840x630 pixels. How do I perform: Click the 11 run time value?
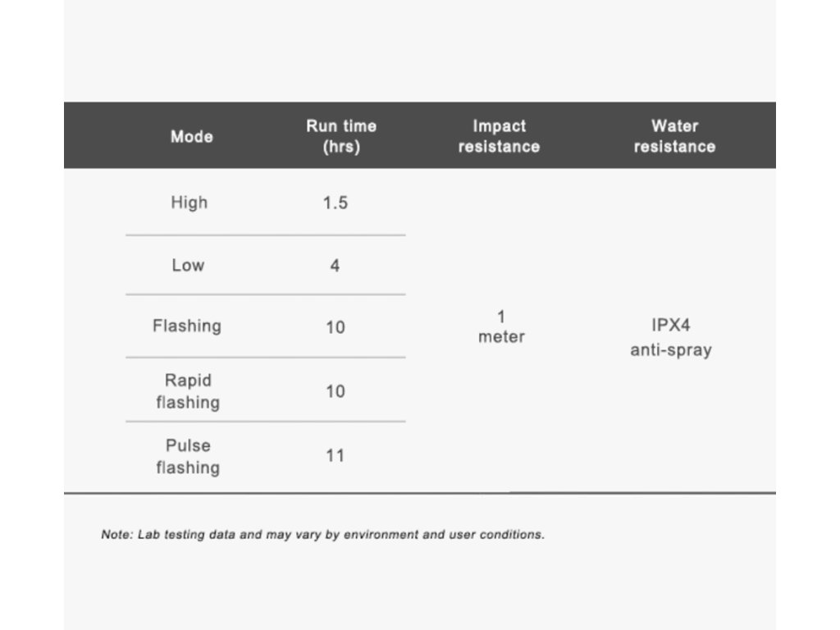pos(336,456)
